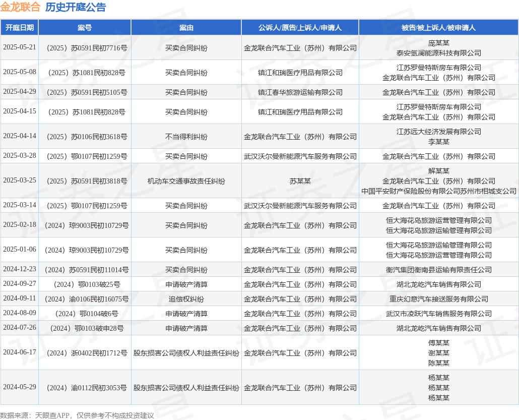Click case cause 追偿权纠纷
The width and height of the screenshot is (519, 420).
[x=186, y=299]
